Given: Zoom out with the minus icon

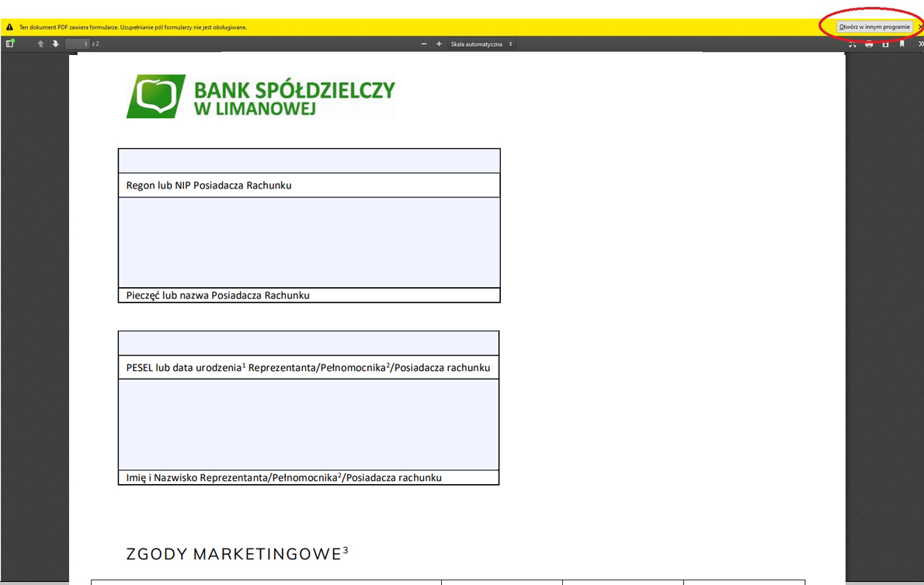Looking at the screenshot, I should coord(424,44).
